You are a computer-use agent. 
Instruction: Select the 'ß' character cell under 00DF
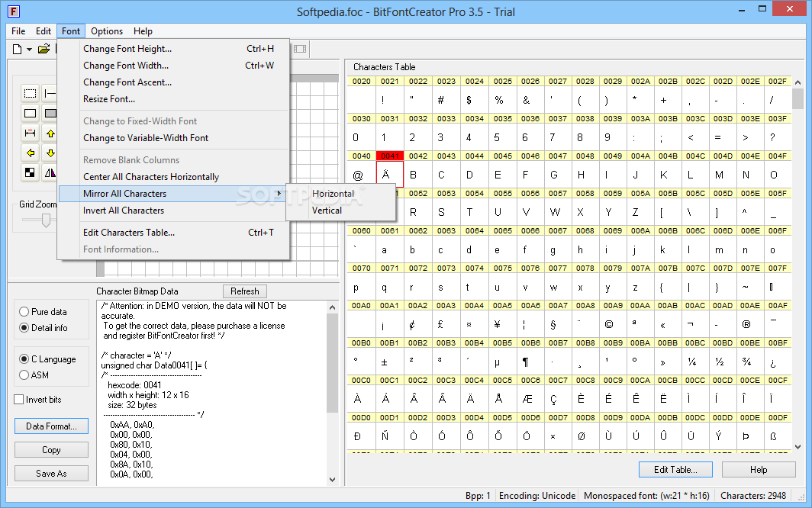pos(778,436)
